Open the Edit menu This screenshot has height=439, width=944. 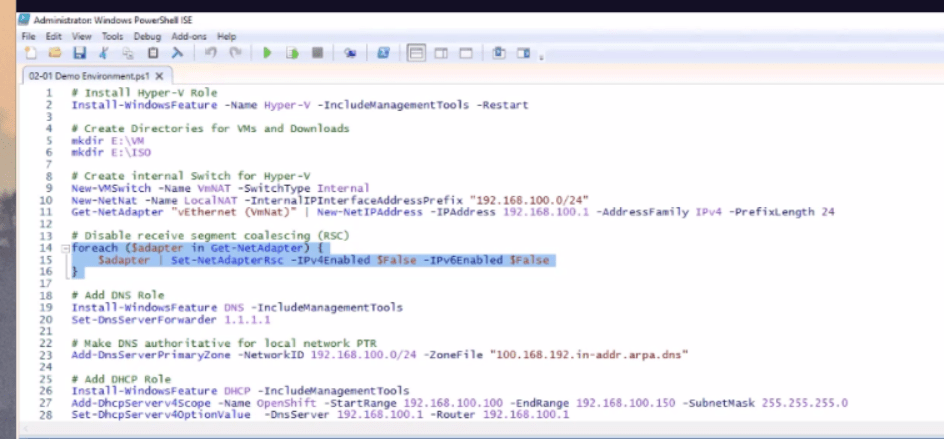tap(54, 36)
